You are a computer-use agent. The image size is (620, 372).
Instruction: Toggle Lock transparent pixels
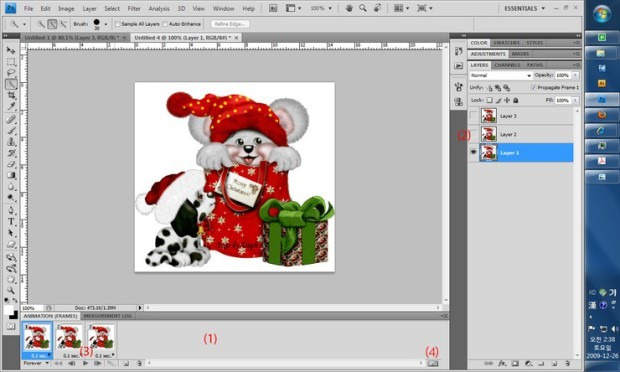[490, 100]
